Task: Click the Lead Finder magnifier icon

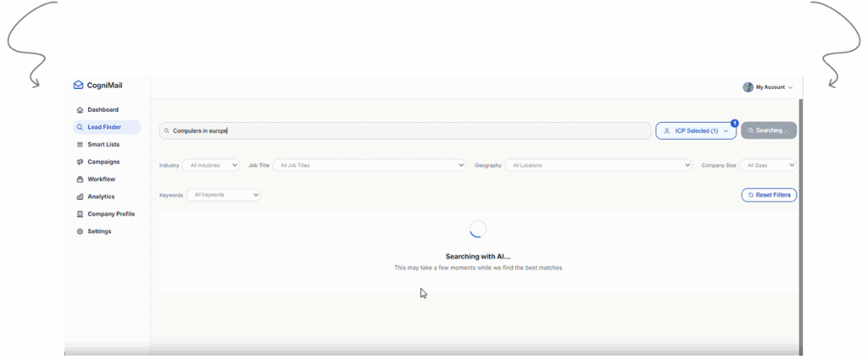Action: coord(80,127)
